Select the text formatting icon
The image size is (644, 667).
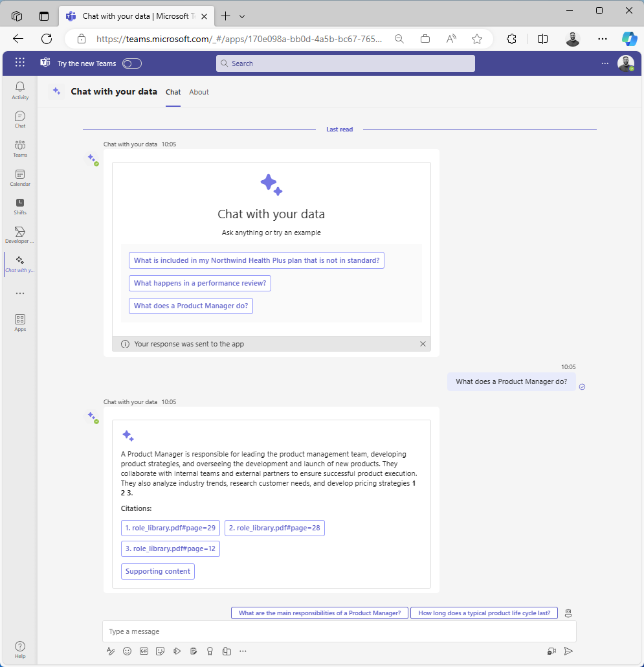pos(111,651)
